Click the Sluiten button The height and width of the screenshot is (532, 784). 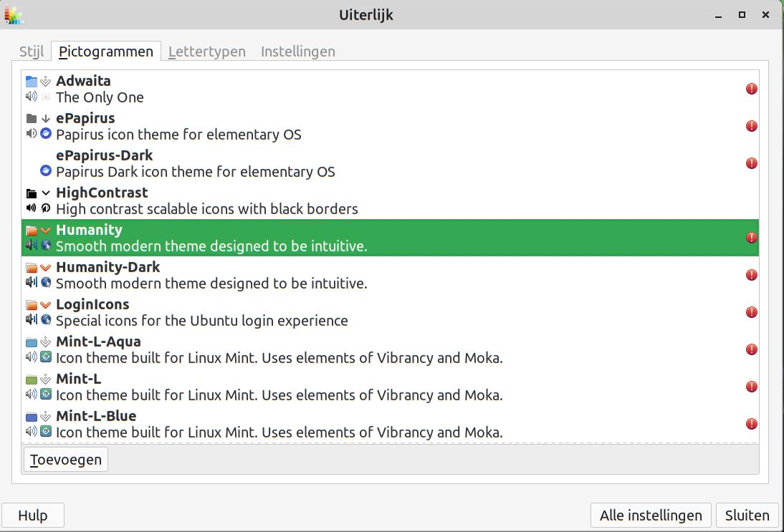click(747, 515)
